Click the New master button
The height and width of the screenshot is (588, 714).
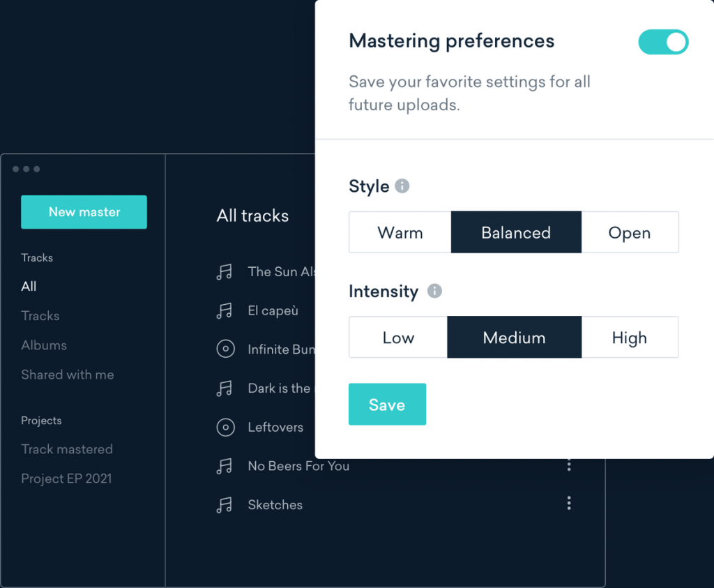[x=84, y=212]
